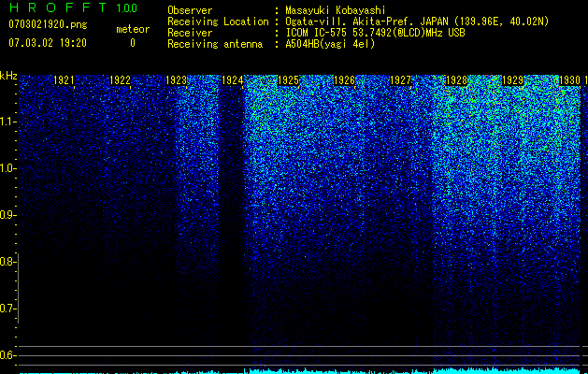Click the 1923 time marker
The height and width of the screenshot is (374, 588).
pyautogui.click(x=176, y=80)
